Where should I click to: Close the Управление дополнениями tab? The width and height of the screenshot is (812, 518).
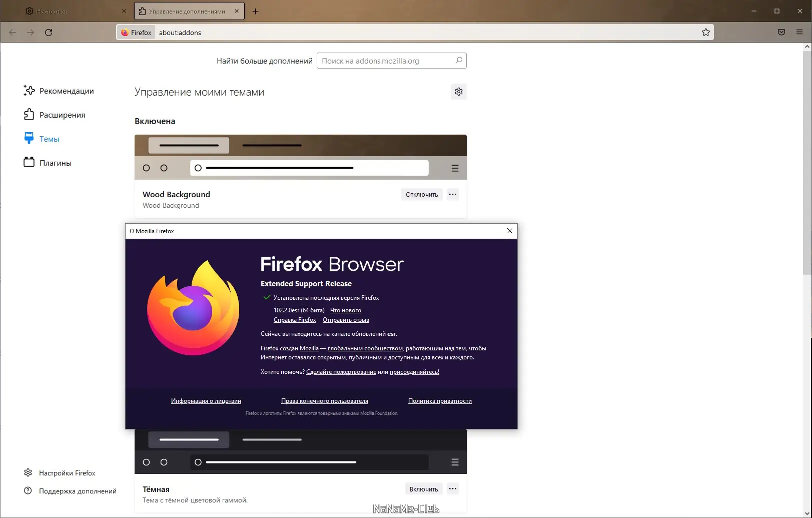(237, 11)
